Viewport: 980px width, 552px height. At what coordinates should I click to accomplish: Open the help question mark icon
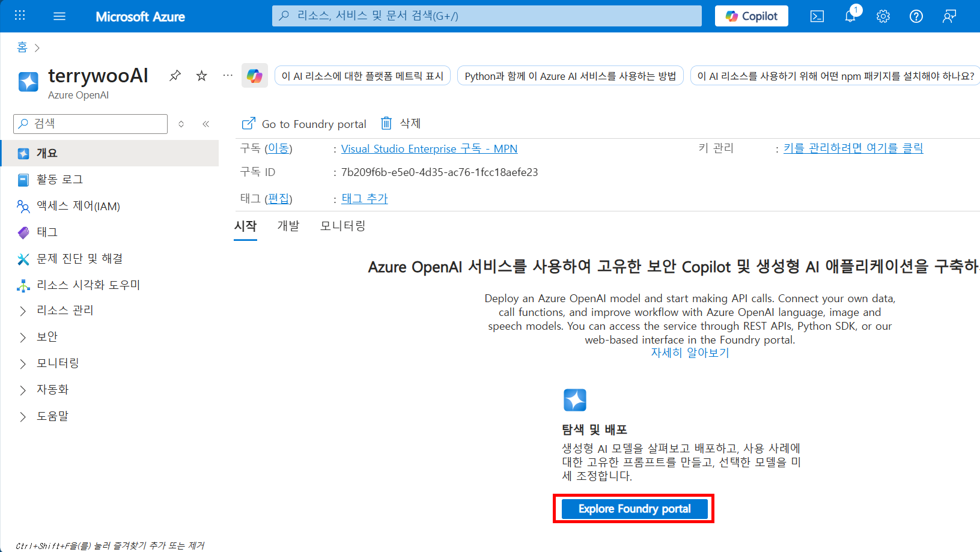[916, 16]
